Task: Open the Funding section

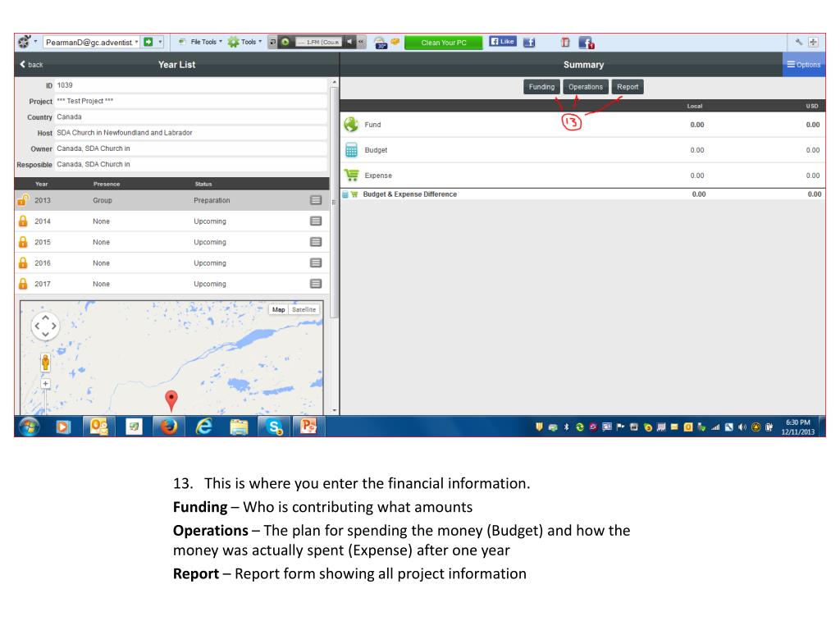Action: (541, 87)
